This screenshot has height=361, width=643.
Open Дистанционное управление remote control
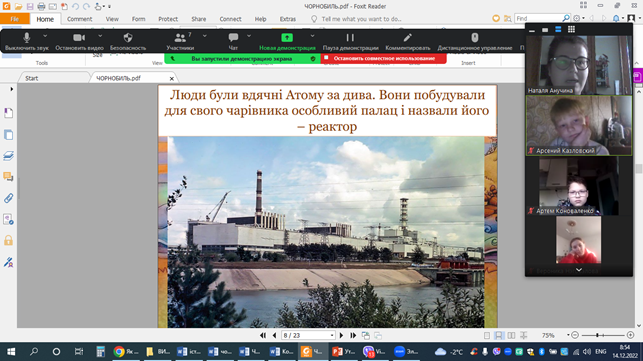(x=474, y=41)
